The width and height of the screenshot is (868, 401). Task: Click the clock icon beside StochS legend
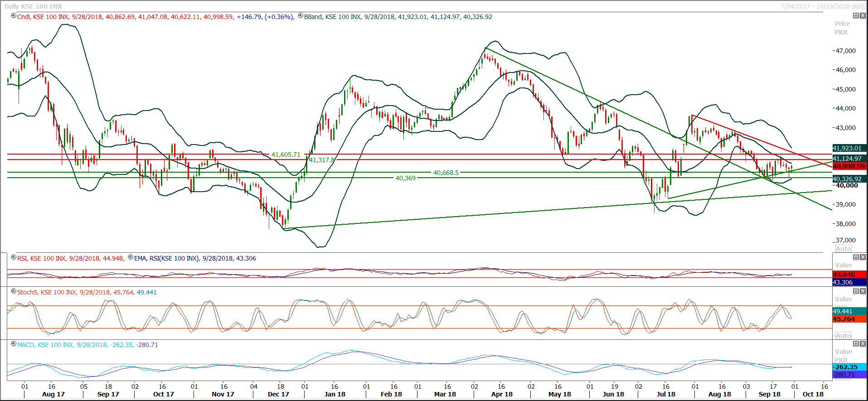tap(14, 291)
